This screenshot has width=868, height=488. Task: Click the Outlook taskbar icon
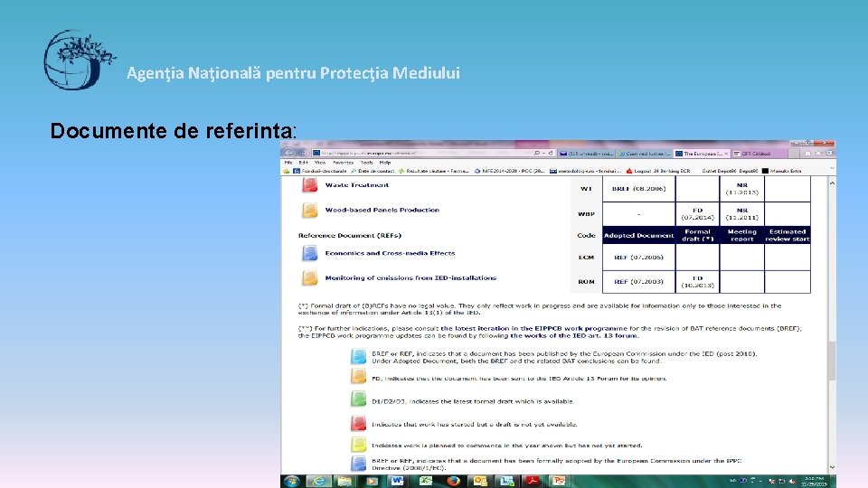(480, 481)
